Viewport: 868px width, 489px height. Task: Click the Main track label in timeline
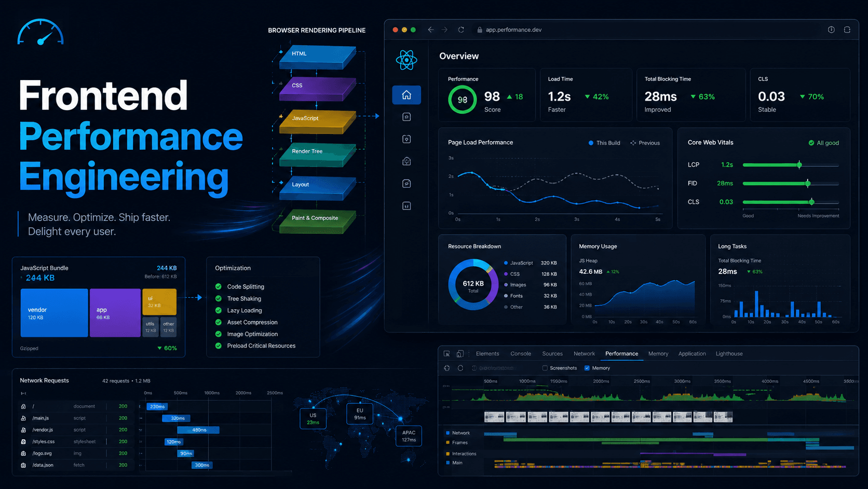coord(457,462)
